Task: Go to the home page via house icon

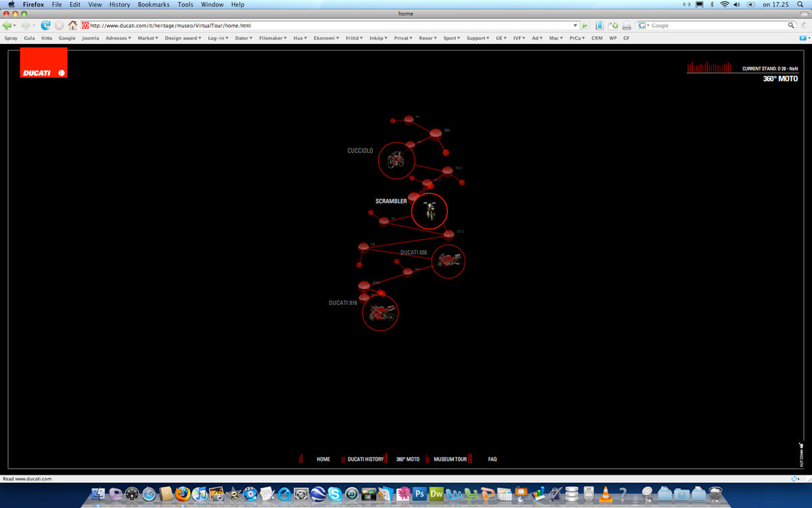Action: [72, 26]
